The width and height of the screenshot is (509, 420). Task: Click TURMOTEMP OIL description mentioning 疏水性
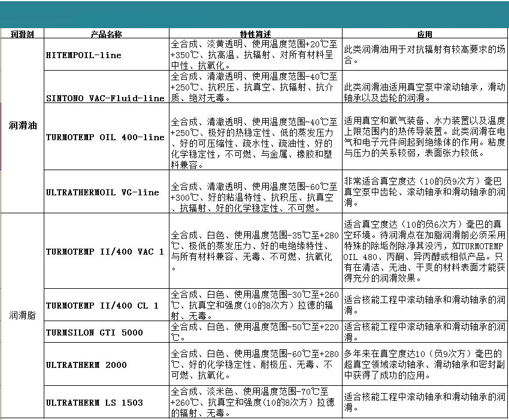[256, 137]
